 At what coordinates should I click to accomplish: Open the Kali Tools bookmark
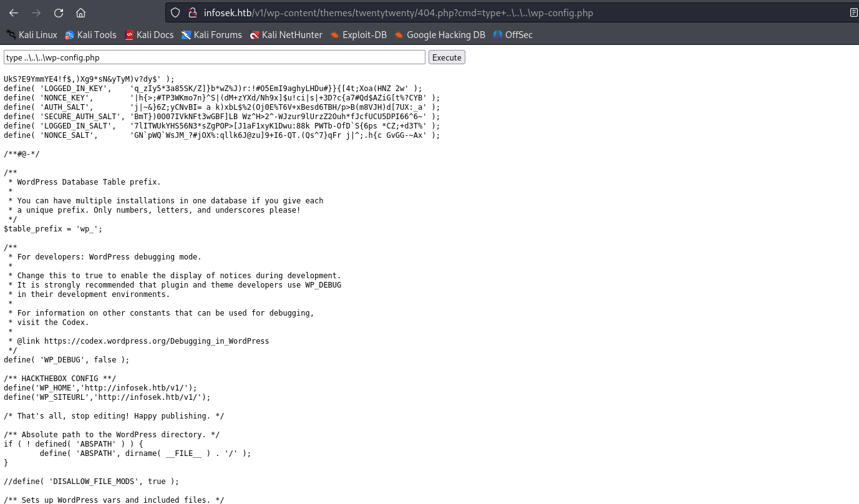90,35
